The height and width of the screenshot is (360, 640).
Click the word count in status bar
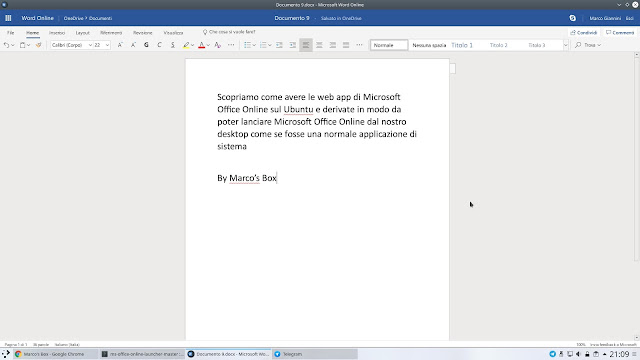[x=41, y=344]
